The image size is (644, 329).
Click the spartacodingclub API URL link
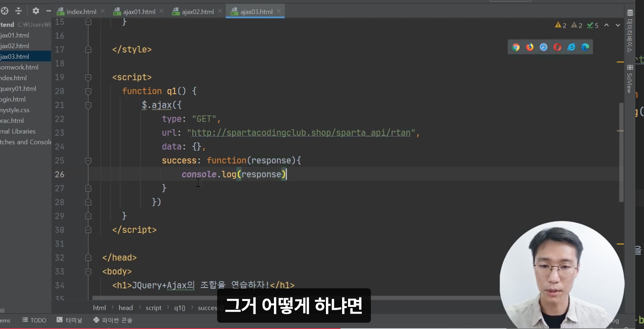click(x=301, y=133)
